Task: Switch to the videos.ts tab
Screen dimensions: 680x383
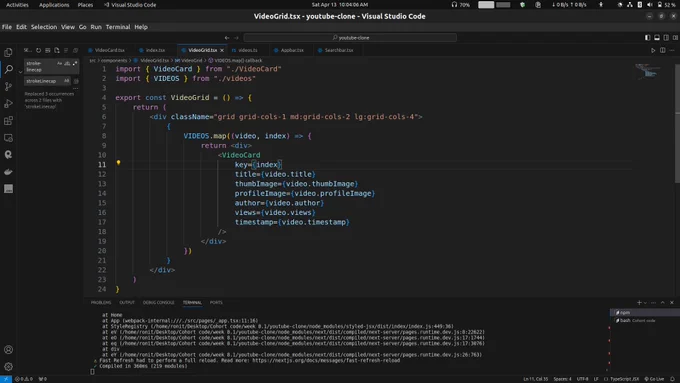Action: tap(248, 50)
